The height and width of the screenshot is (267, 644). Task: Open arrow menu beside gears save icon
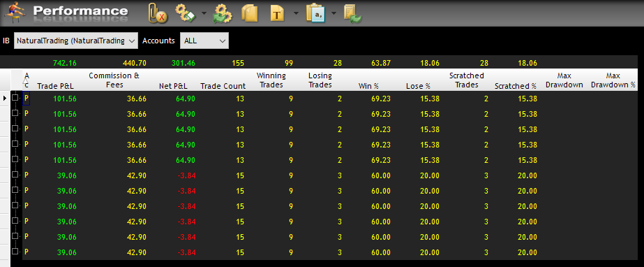204,13
